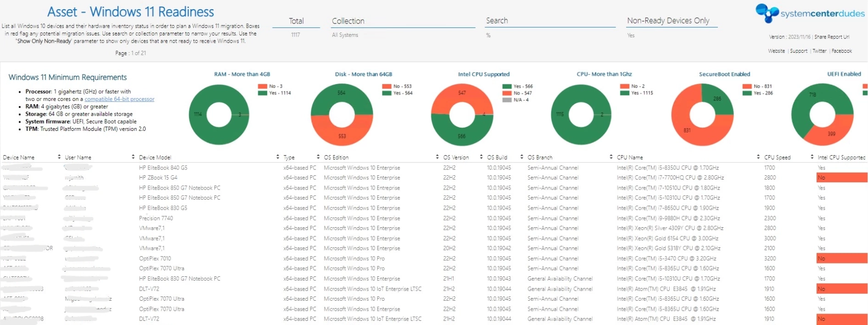Click the User Name sort arrows
The height and width of the screenshot is (325, 868).
[x=133, y=157]
